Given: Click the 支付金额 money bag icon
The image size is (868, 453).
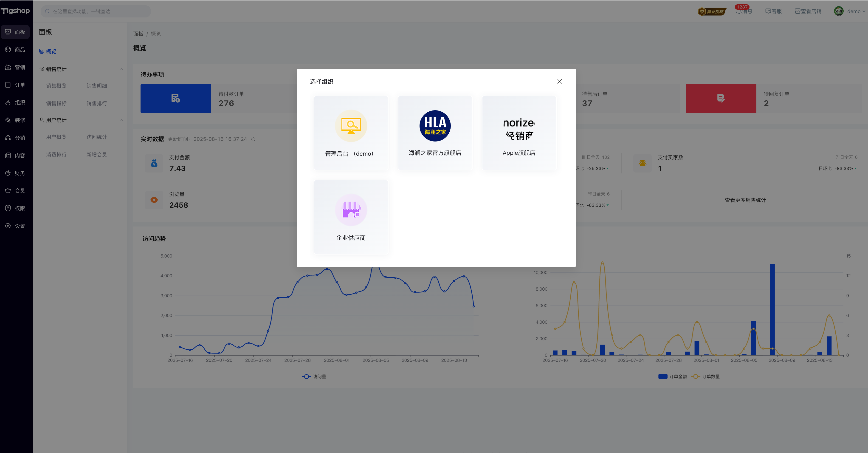Looking at the screenshot, I should [154, 163].
